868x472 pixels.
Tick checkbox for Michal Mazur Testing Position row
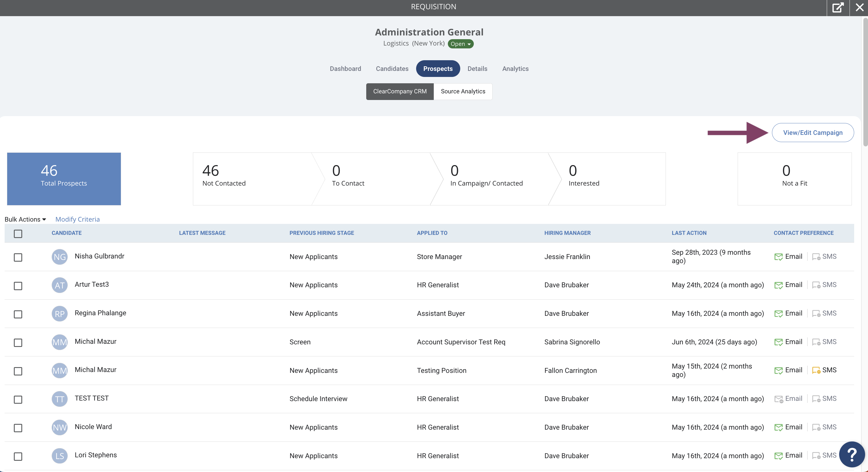(18, 371)
